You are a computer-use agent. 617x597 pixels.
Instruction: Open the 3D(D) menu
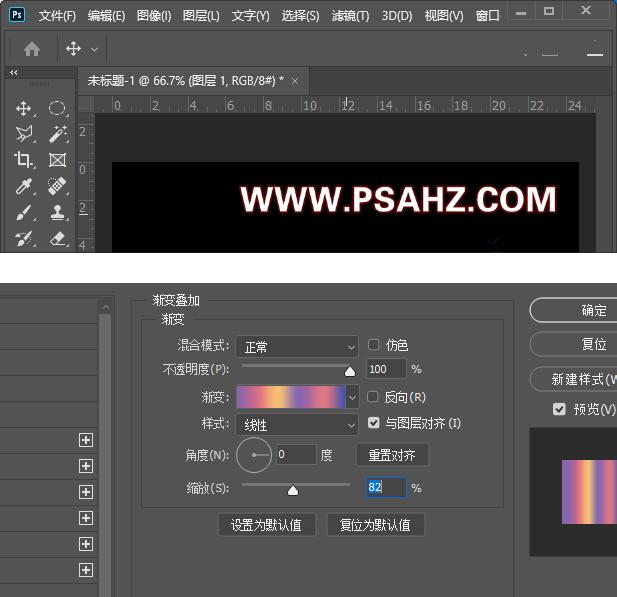[x=397, y=16]
